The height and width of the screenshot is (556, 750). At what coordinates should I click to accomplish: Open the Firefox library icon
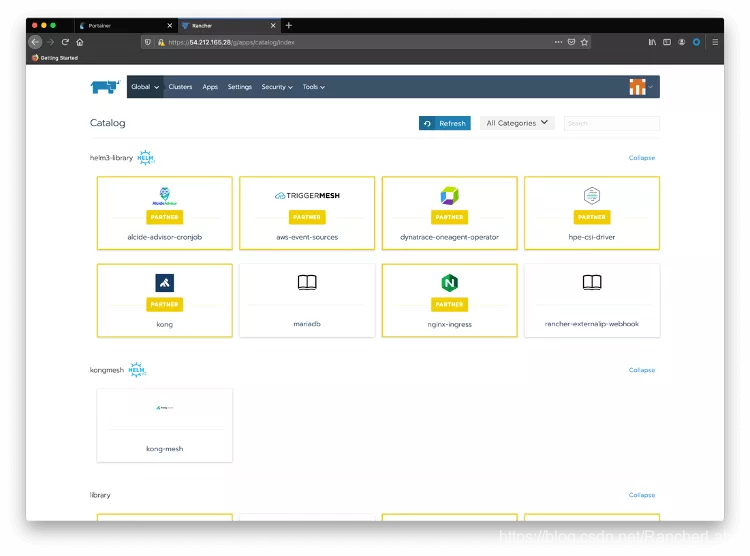click(x=652, y=42)
